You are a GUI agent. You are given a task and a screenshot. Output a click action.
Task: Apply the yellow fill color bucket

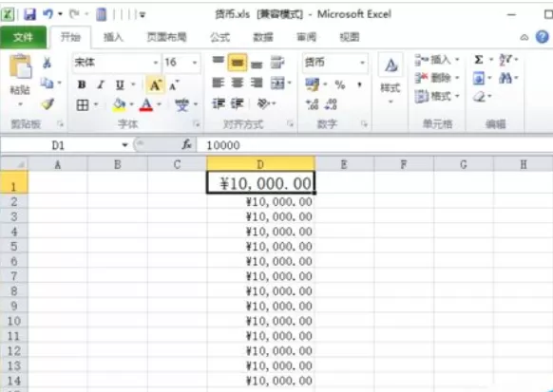coord(119,105)
